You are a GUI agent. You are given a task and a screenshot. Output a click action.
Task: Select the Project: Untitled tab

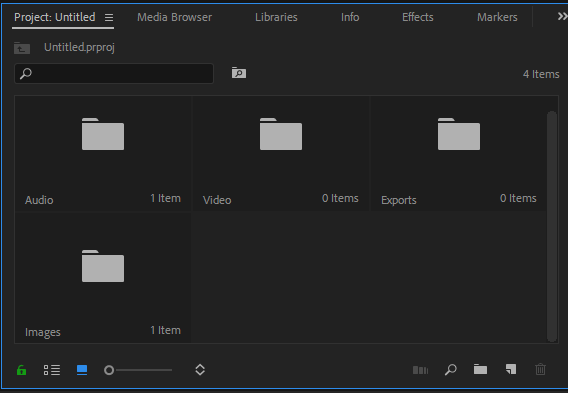tap(55, 17)
